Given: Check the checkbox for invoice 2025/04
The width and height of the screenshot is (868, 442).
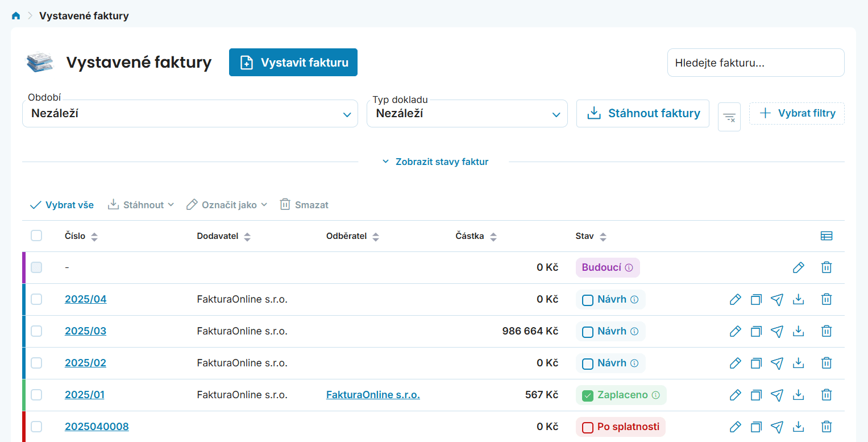Looking at the screenshot, I should (36, 299).
